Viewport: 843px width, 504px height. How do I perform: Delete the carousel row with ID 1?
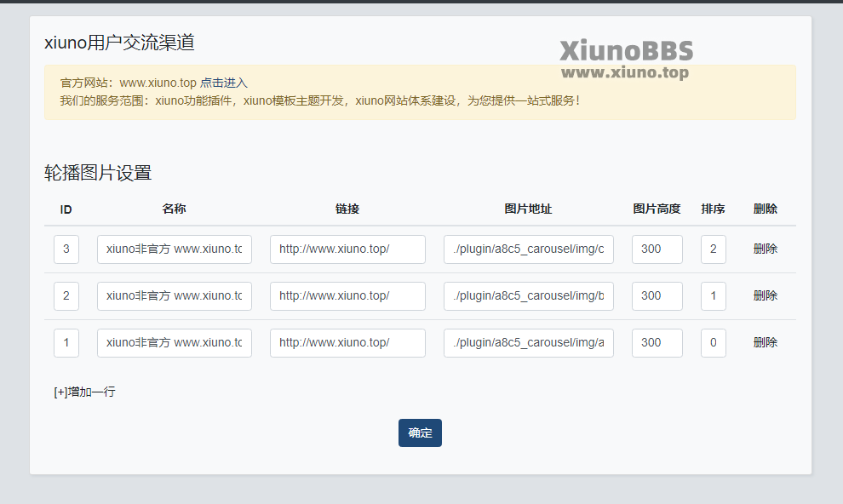[765, 342]
